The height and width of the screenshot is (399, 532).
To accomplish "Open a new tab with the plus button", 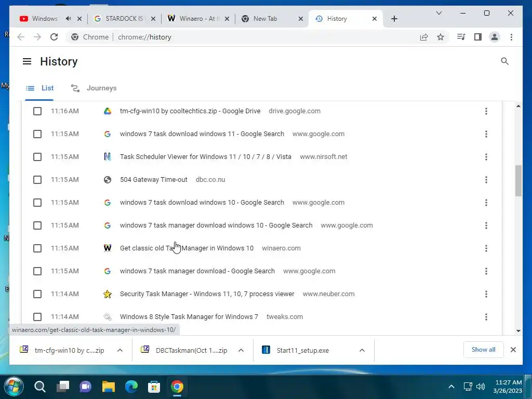I will [394, 19].
